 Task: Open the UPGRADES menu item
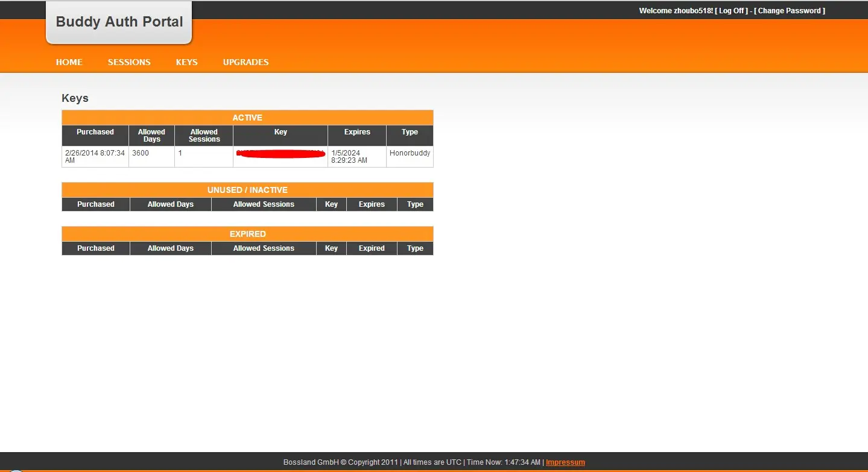click(246, 62)
